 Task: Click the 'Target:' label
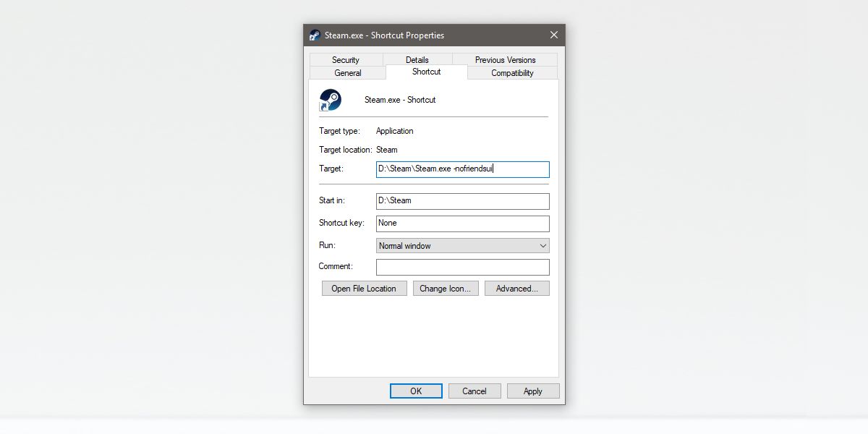331,169
